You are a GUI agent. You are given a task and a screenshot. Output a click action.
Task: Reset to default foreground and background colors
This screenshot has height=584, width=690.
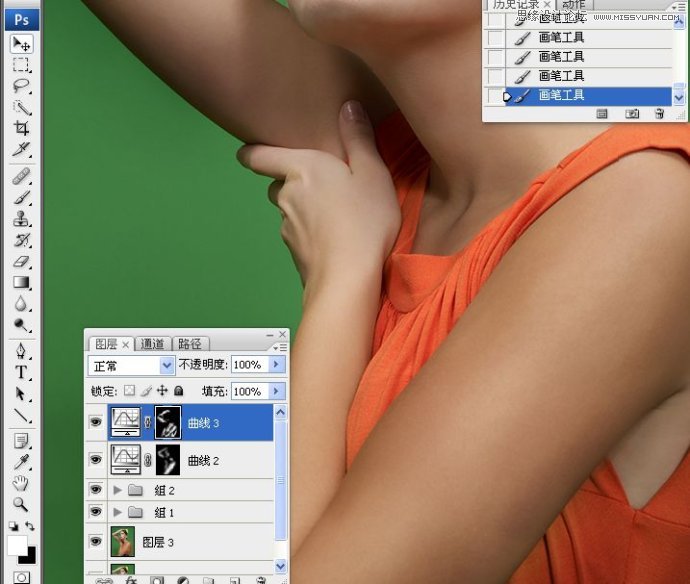tap(13, 526)
